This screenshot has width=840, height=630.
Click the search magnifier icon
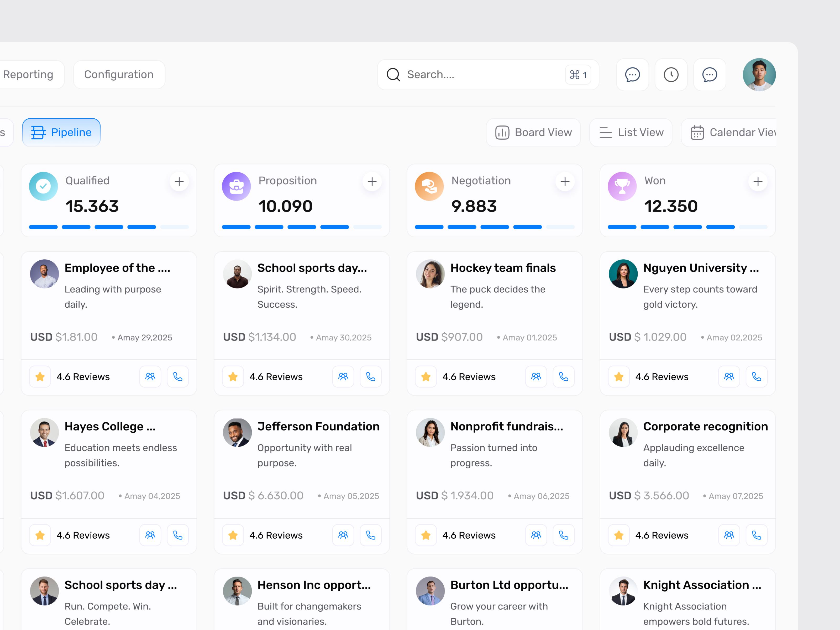[394, 75]
